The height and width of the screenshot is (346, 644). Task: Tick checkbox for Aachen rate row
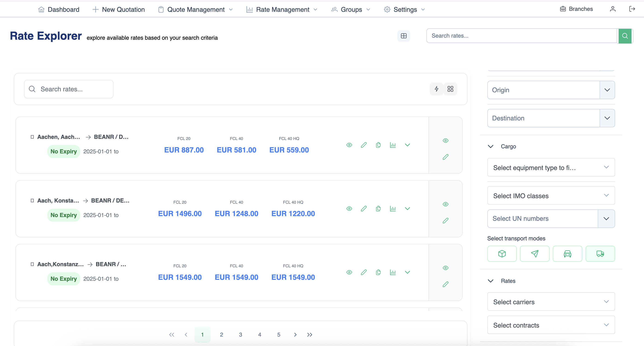tap(32, 137)
